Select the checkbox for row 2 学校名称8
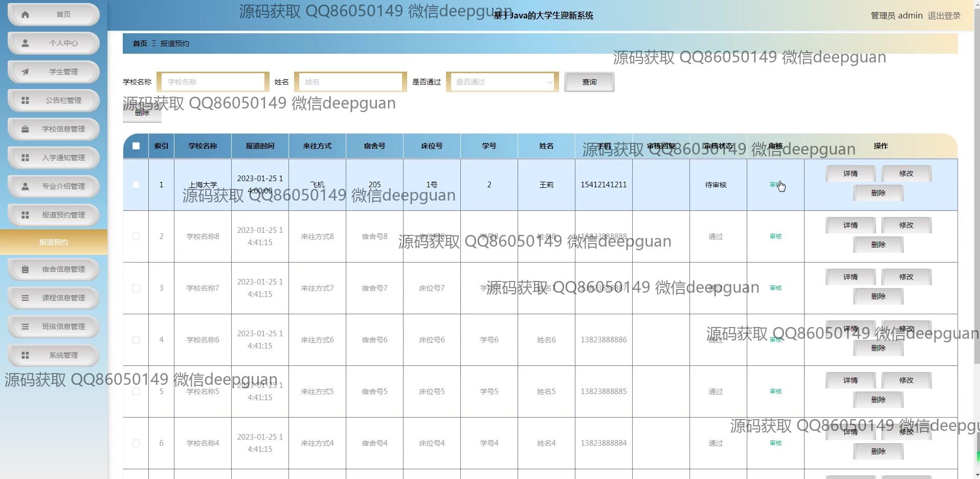The image size is (980, 479). click(136, 236)
